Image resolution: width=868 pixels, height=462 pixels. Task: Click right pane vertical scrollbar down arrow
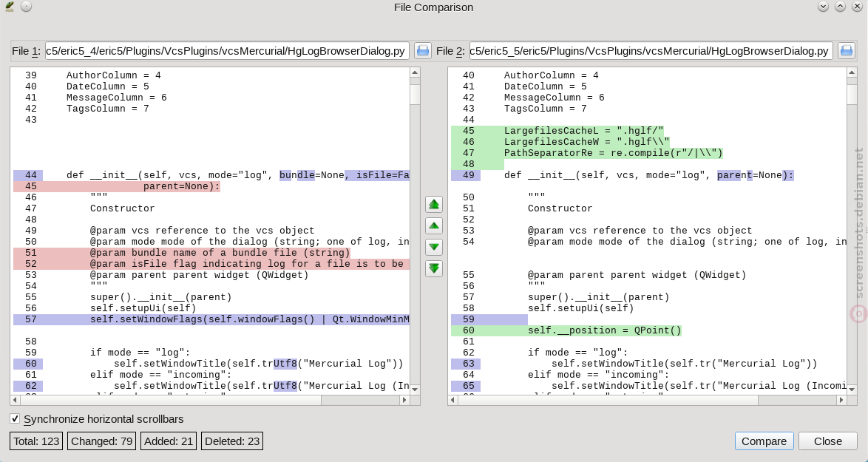click(852, 390)
